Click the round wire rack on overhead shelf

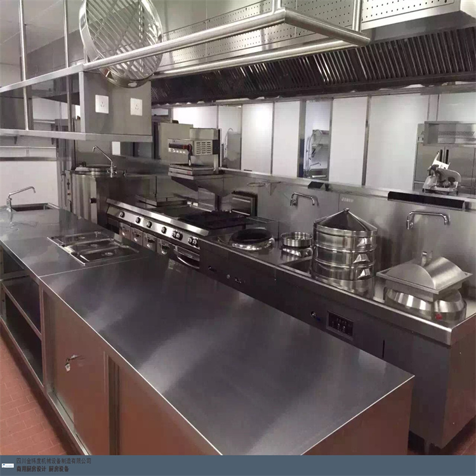click(121, 38)
